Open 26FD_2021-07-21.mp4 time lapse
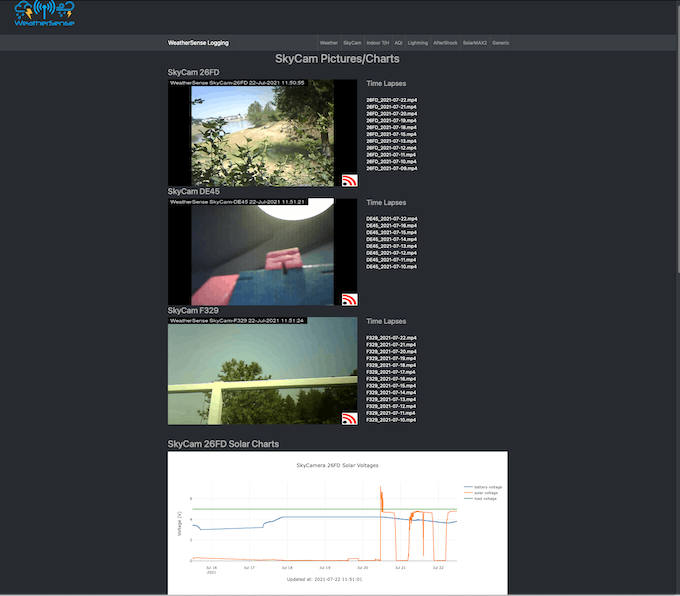680x596 pixels. point(392,107)
